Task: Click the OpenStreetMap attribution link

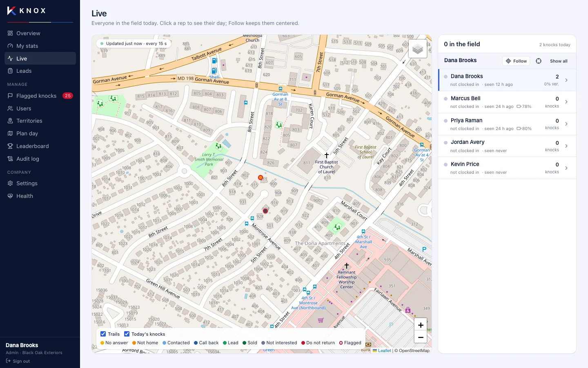Action: tap(414, 350)
